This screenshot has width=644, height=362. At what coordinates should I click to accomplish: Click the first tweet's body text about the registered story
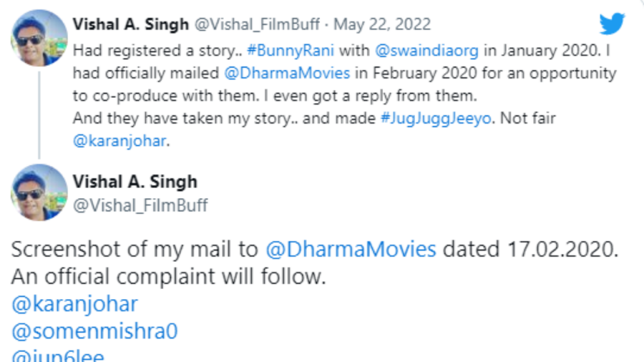[x=345, y=96]
